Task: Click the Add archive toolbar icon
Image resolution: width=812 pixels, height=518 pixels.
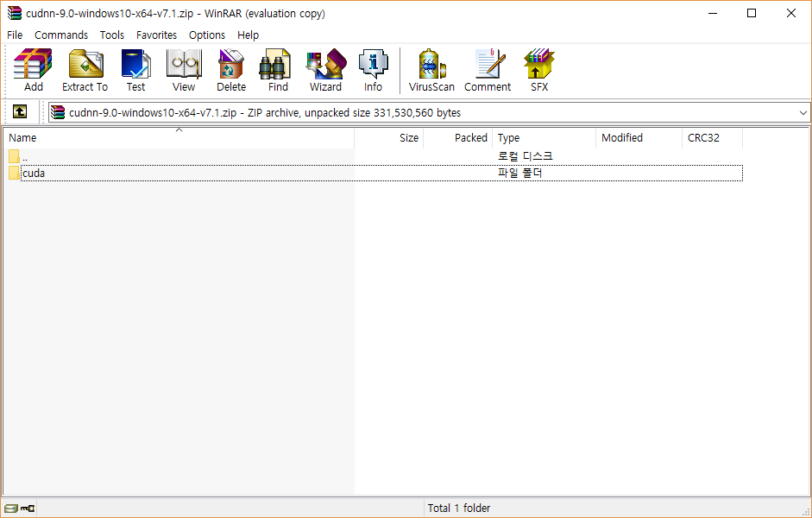Action: pyautogui.click(x=33, y=70)
